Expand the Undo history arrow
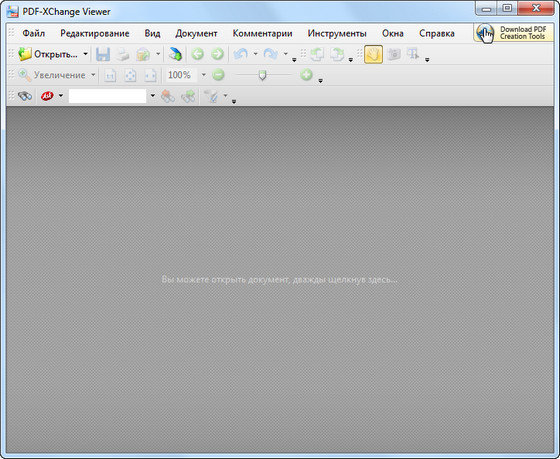The image size is (560, 459). 255,54
